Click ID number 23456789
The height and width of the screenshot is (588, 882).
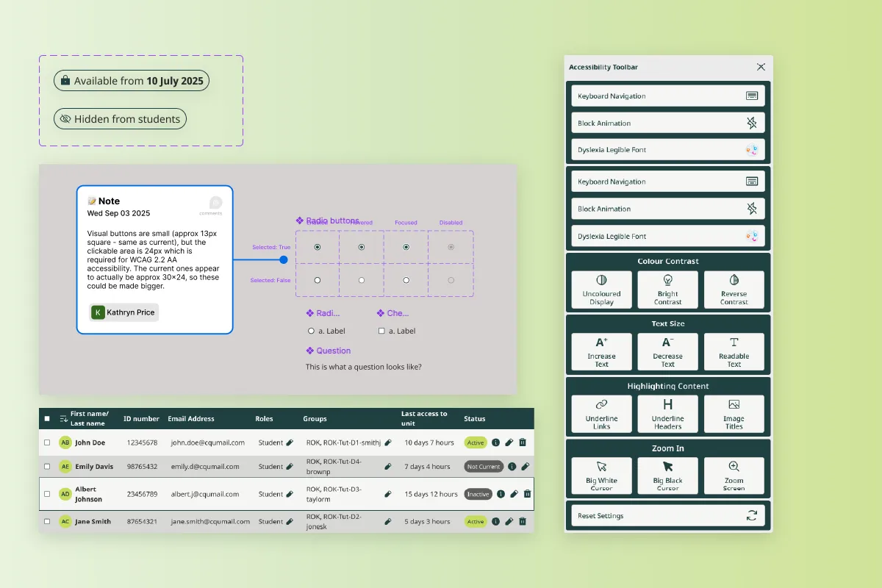pyautogui.click(x=142, y=494)
